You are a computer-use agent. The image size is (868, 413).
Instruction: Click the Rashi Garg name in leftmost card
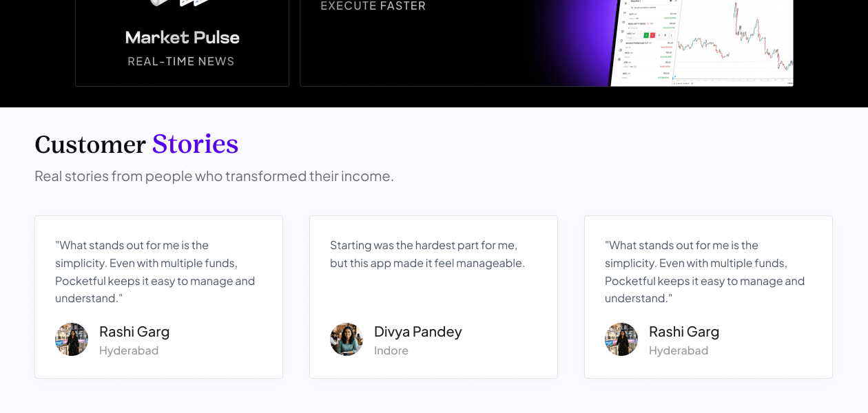tap(134, 332)
